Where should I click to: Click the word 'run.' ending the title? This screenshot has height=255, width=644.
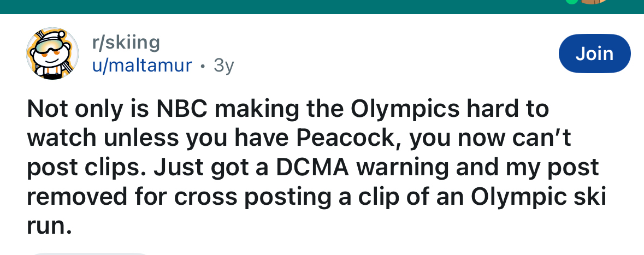click(x=49, y=226)
